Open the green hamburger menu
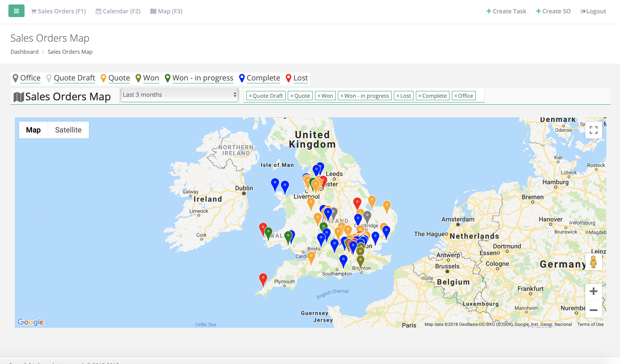The width and height of the screenshot is (620, 364). click(16, 11)
